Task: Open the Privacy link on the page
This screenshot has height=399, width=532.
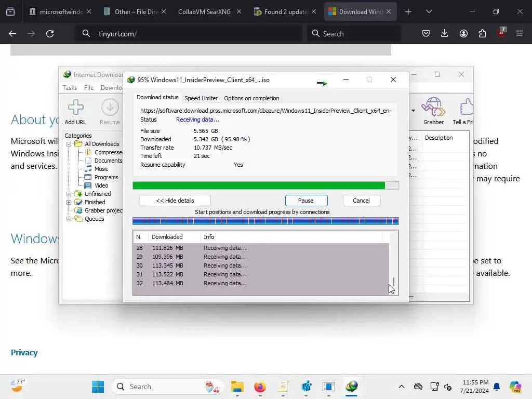Action: pos(24,353)
